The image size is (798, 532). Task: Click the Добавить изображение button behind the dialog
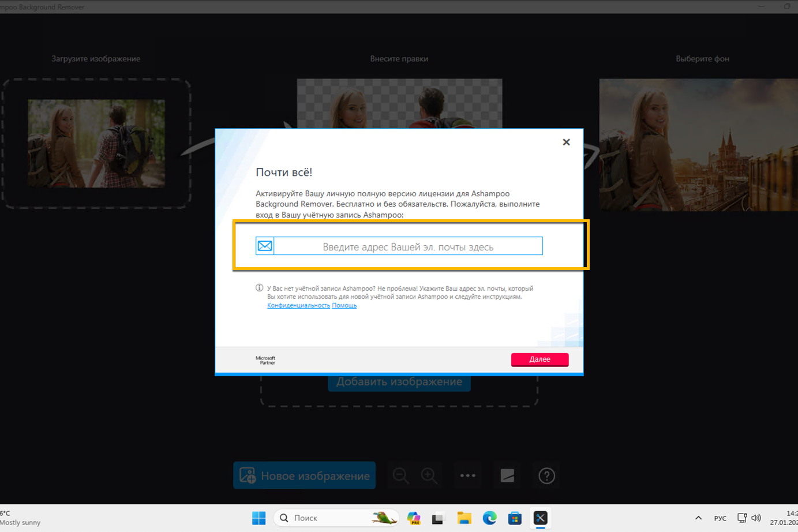(399, 383)
